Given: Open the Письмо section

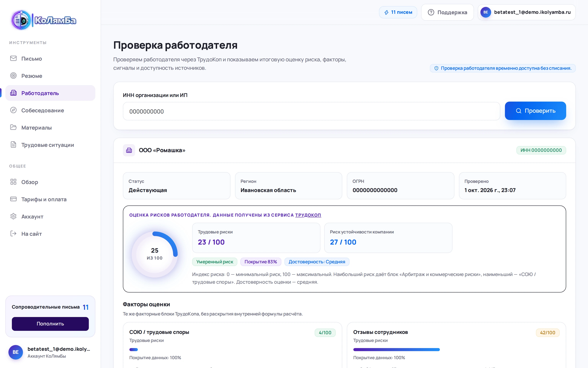Looking at the screenshot, I should point(50,58).
